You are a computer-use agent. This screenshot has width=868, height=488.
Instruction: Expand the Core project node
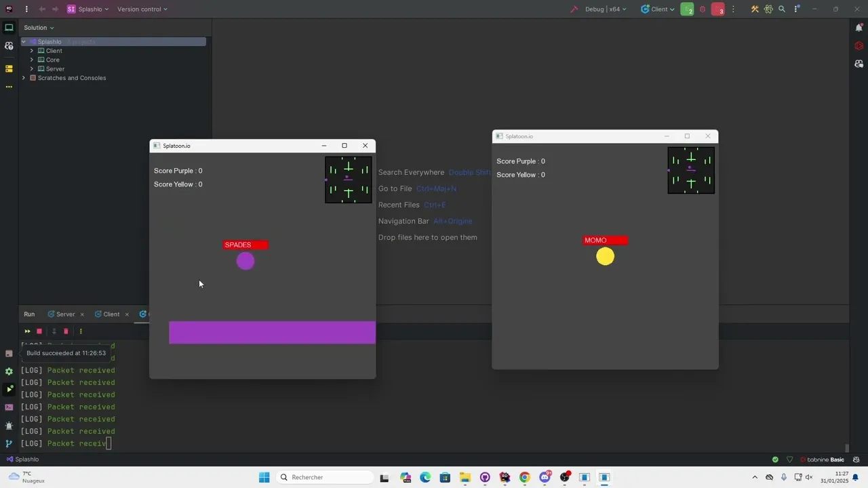(x=31, y=60)
